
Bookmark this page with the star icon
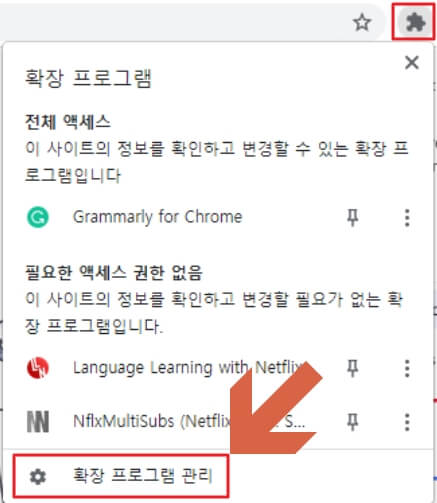(x=362, y=23)
